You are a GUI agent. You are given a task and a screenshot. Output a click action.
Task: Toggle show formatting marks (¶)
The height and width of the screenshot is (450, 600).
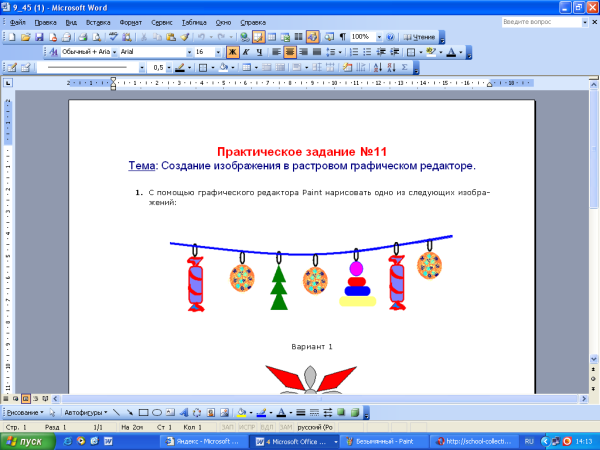343,37
